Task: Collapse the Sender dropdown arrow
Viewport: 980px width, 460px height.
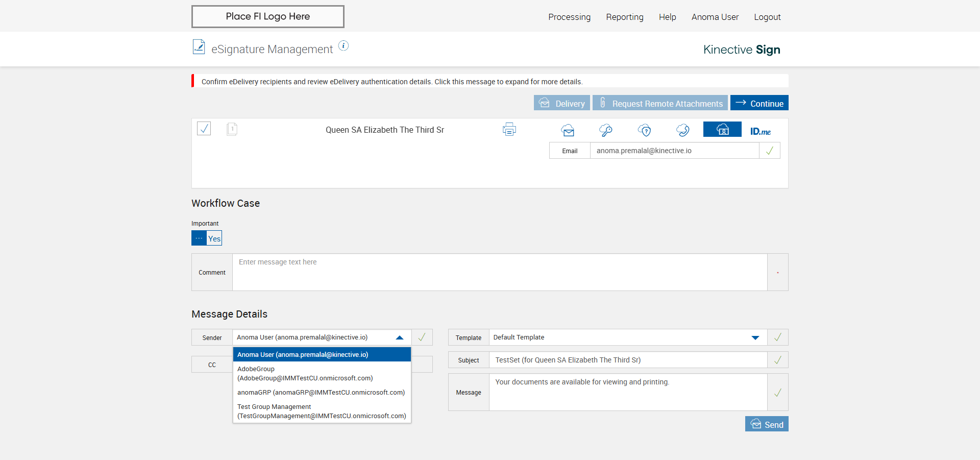Action: click(400, 337)
